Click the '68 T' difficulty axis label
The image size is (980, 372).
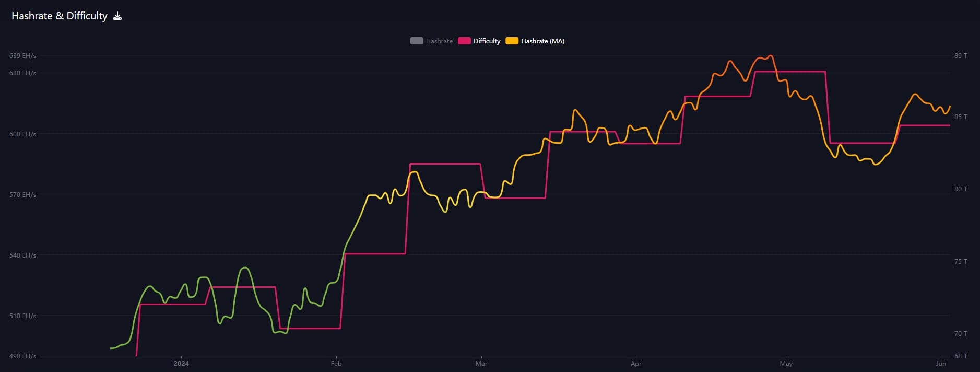coord(961,356)
